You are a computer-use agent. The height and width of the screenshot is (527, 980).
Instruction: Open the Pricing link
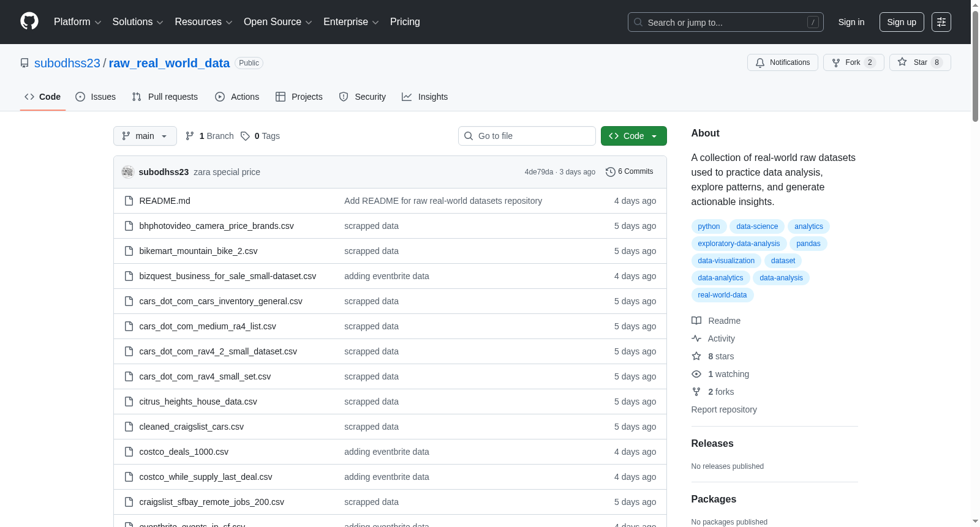pos(405,22)
